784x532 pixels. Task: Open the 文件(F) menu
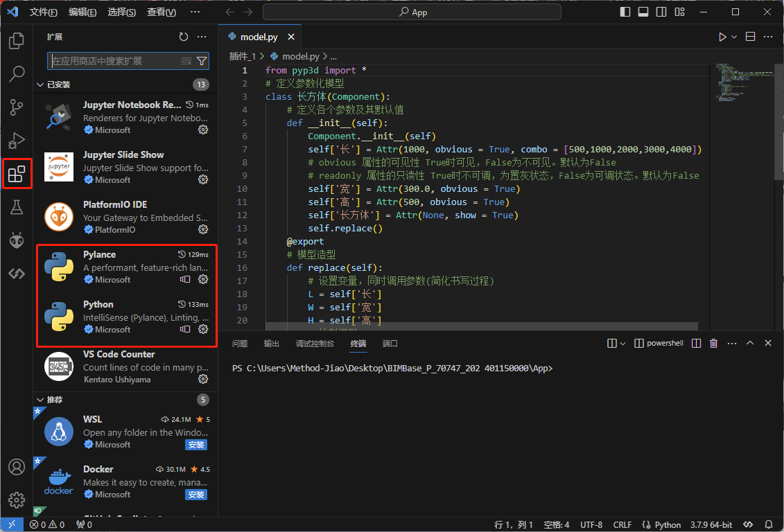[x=44, y=12]
